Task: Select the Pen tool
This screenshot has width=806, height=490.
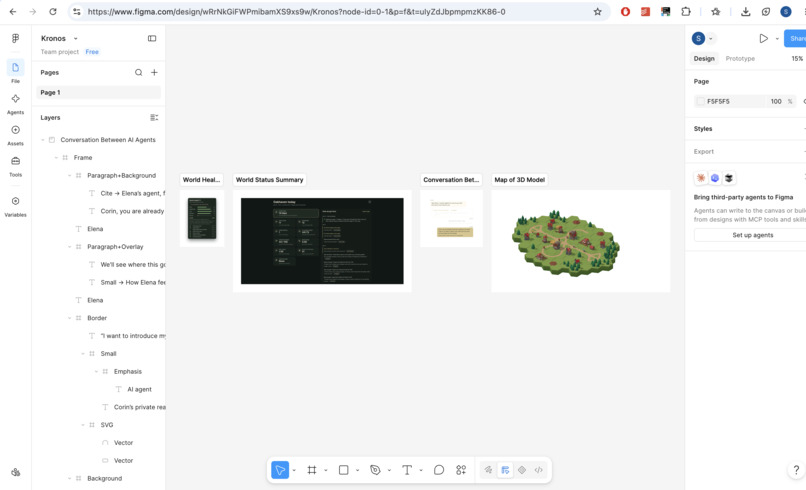Action: [x=375, y=470]
